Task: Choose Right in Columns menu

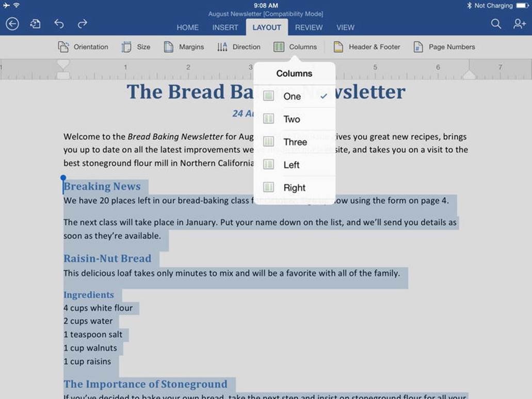Action: pos(295,187)
